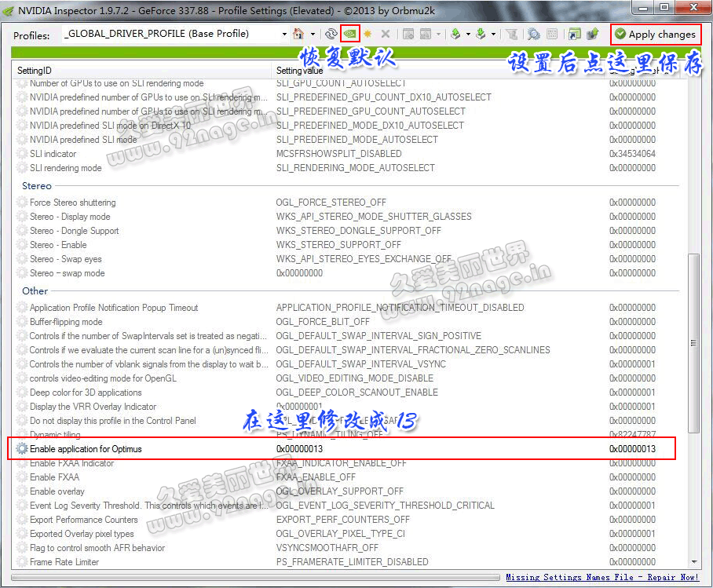This screenshot has width=713, height=588.
Task: Click the gear icon beside Buffer-flipping mode
Action: pos(22,322)
